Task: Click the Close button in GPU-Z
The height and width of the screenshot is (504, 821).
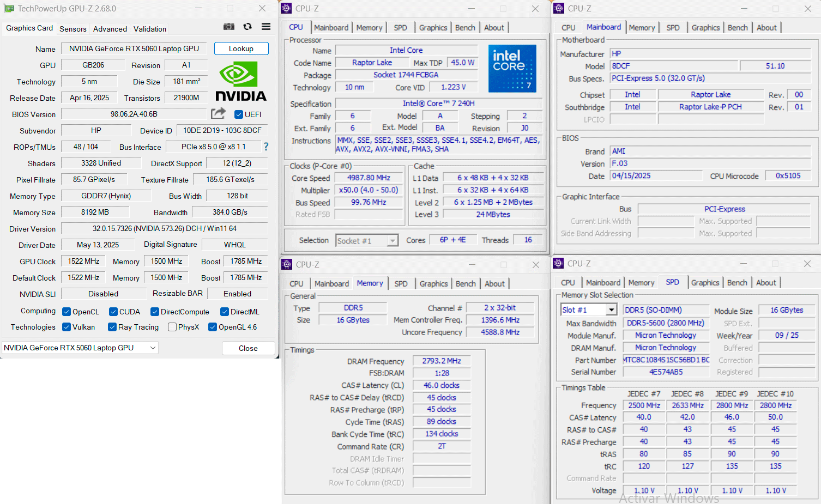Action: tap(248, 348)
